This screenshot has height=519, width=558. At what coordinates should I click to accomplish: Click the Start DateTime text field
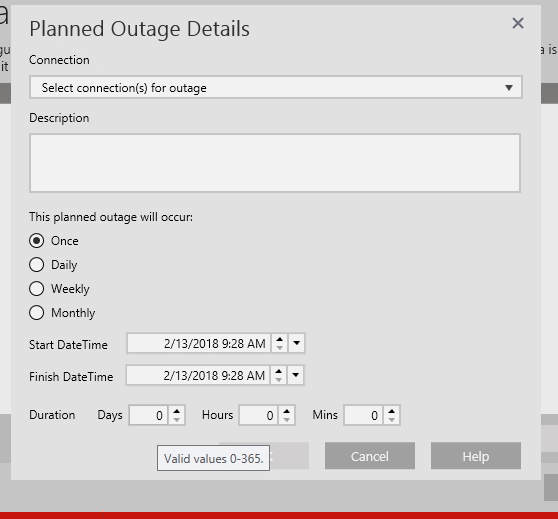click(x=199, y=344)
